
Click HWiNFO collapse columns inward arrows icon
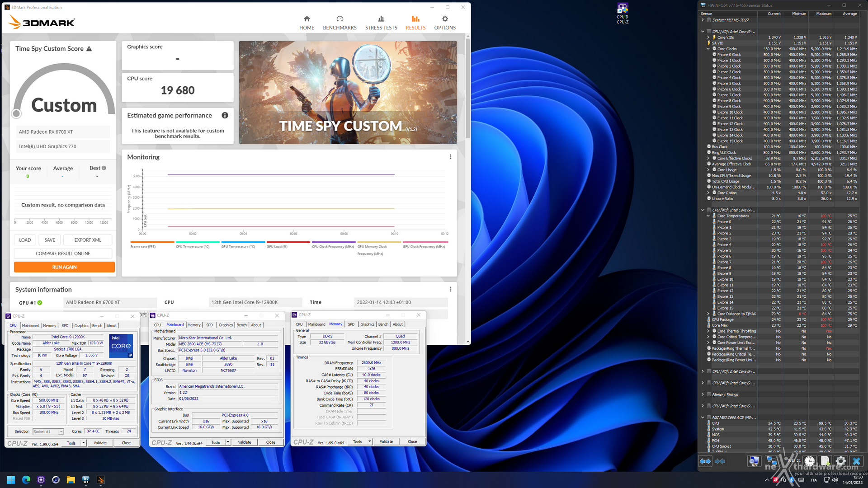tap(720, 461)
